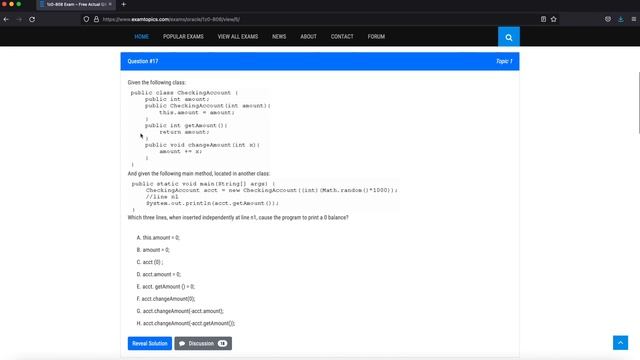640x360 pixels.
Task: Click the padlock site security icon
Action: (96, 19)
